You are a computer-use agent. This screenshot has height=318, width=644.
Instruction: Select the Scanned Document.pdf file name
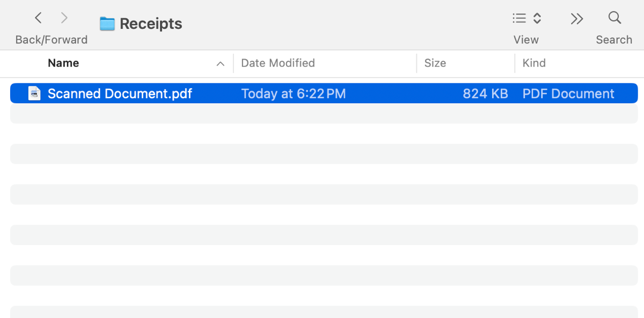[x=120, y=93]
